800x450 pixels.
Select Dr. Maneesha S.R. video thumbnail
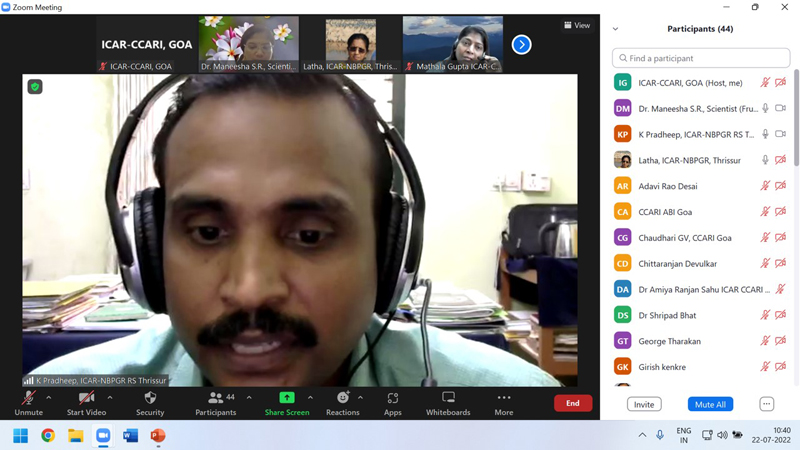[x=249, y=44]
